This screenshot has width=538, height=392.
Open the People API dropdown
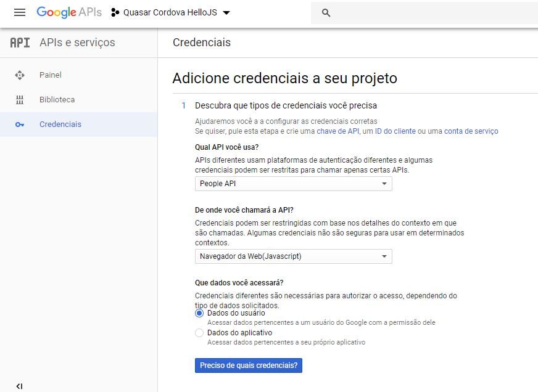click(x=293, y=184)
